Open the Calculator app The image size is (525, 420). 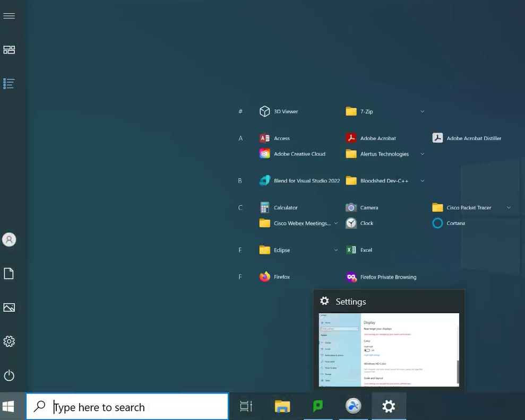(285, 207)
